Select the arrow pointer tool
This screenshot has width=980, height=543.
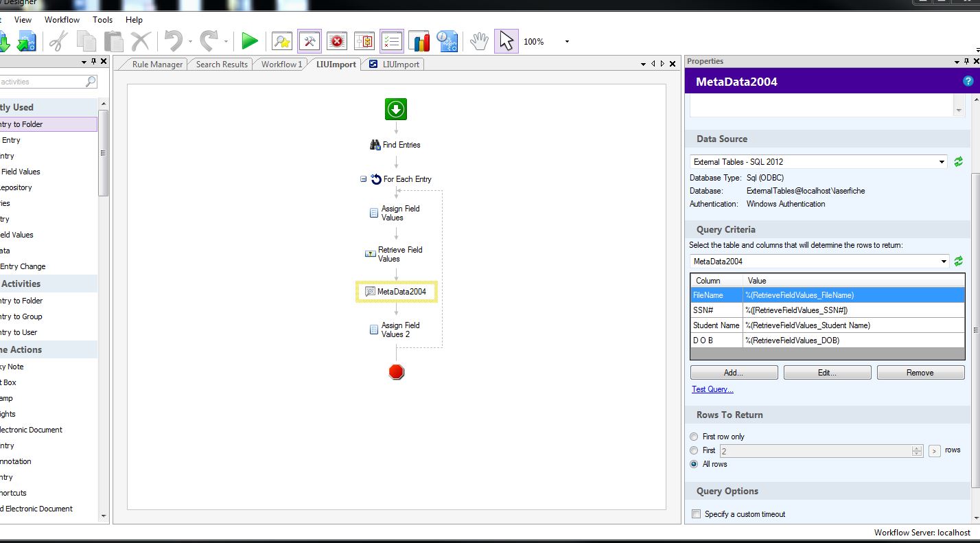point(506,42)
